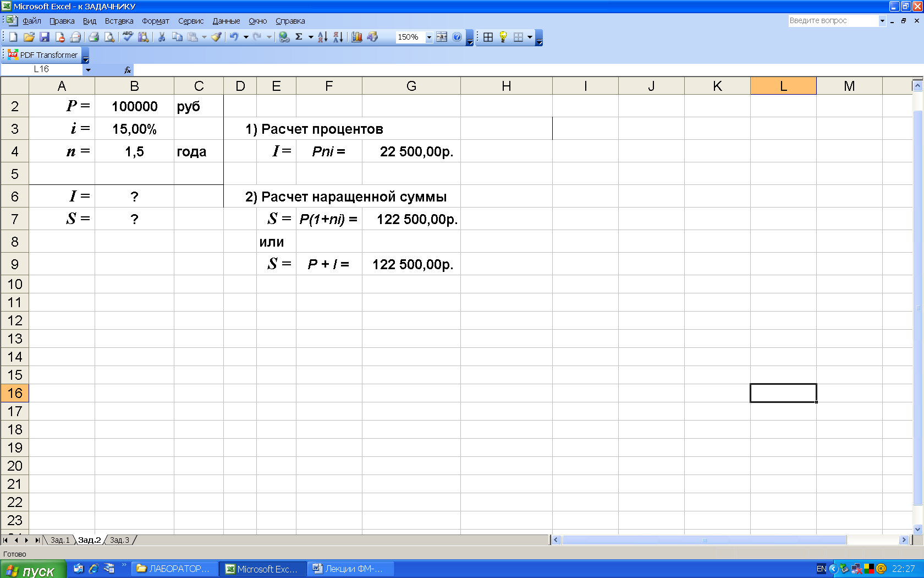Open Лекции ФМ taskbar window
924x578 pixels.
pos(351,569)
